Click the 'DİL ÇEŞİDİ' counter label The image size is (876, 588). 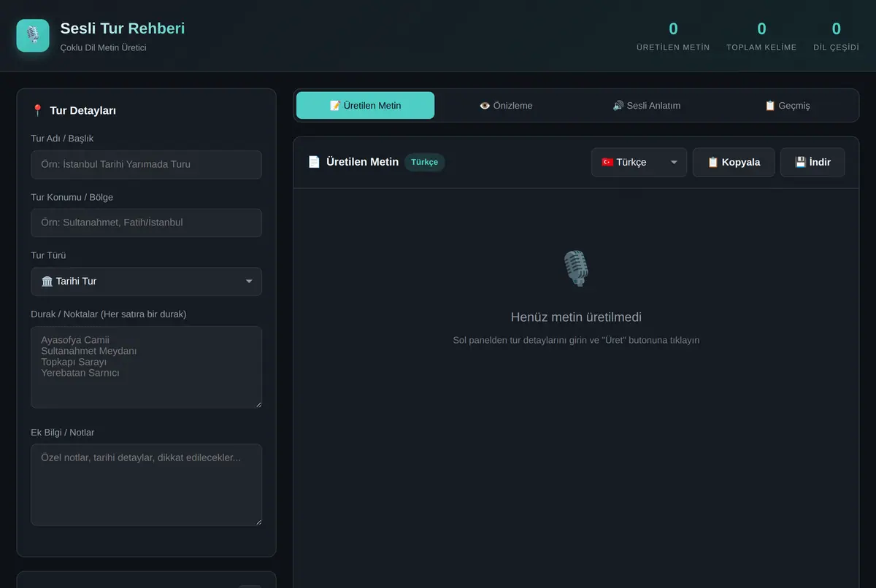click(837, 47)
